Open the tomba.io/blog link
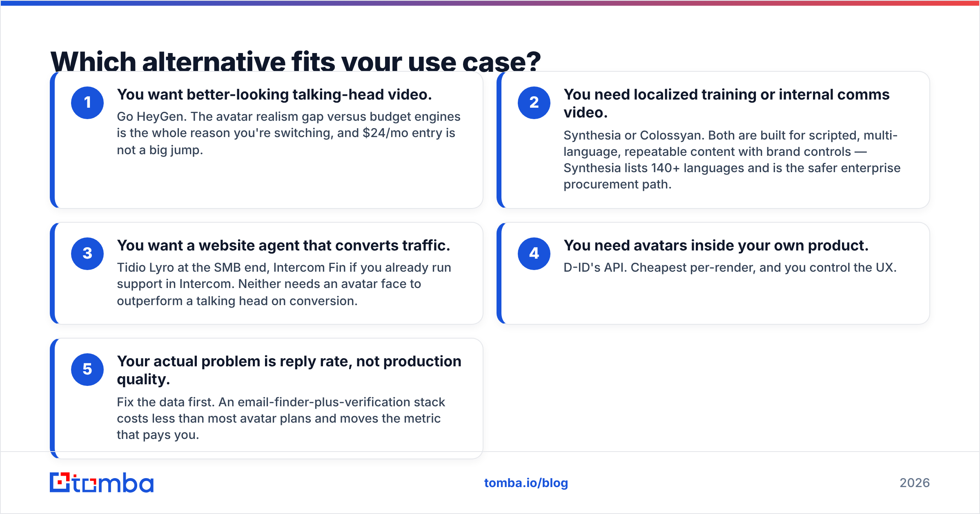This screenshot has width=980, height=514. point(526,483)
